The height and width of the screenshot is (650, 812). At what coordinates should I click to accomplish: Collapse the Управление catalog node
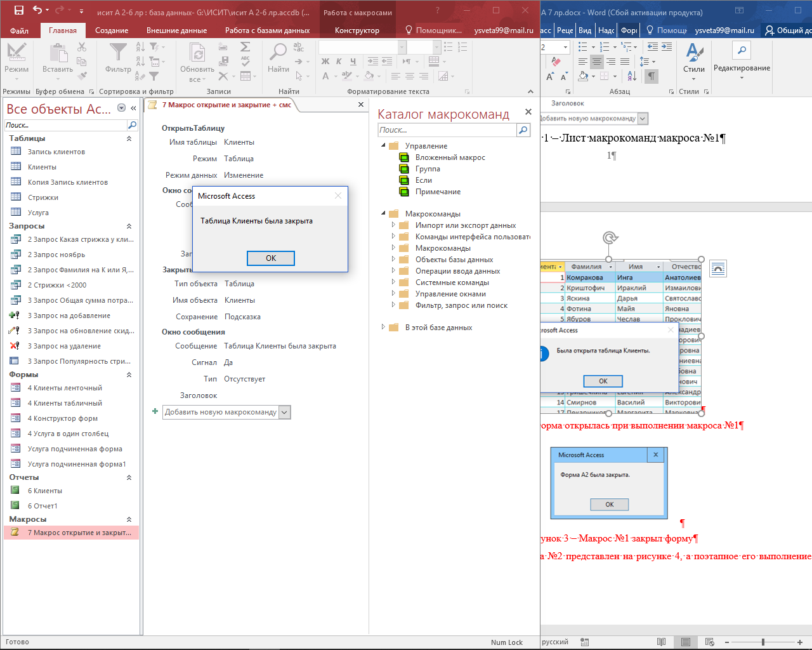pyautogui.click(x=383, y=145)
